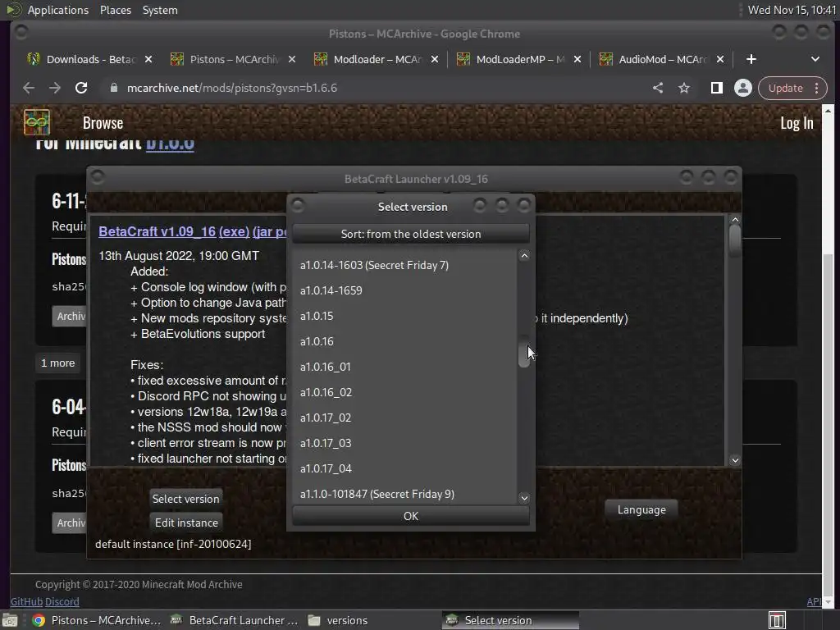The image size is (840, 630).
Task: Go back in Chrome history
Action: coord(29,88)
